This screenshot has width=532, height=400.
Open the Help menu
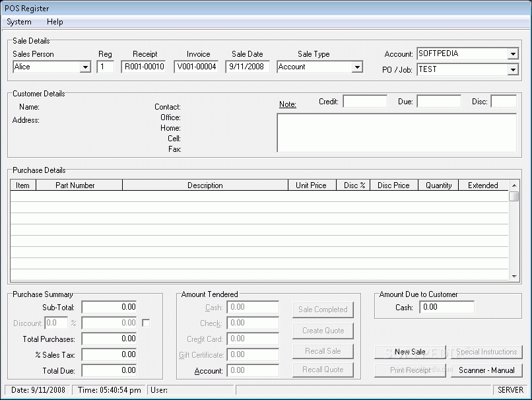[x=55, y=22]
